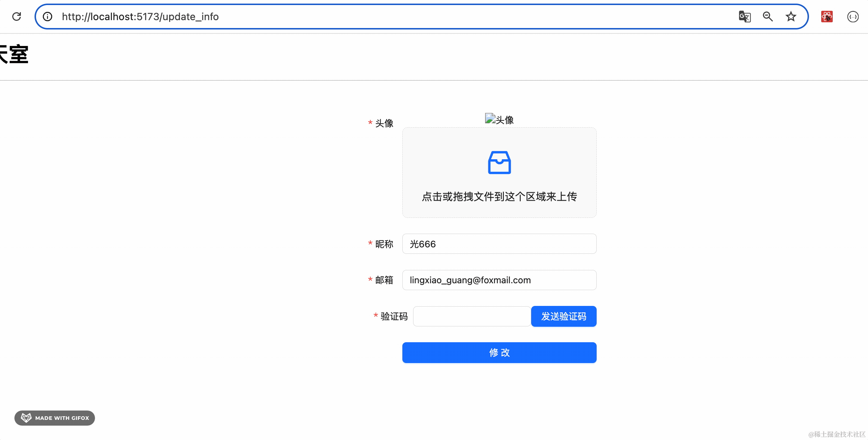Click the site info icon in address bar
Viewport: 868px width, 440px height.
[x=48, y=17]
